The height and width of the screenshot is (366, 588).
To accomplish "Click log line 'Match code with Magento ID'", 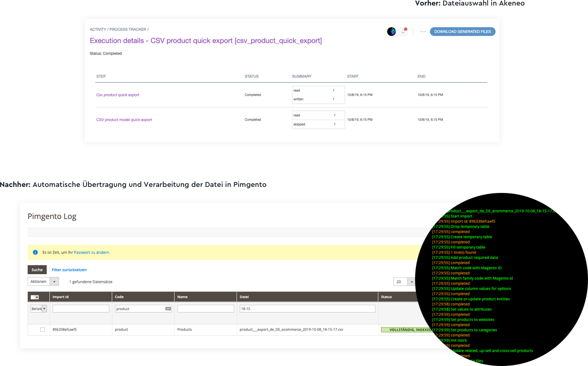I will pos(467,268).
